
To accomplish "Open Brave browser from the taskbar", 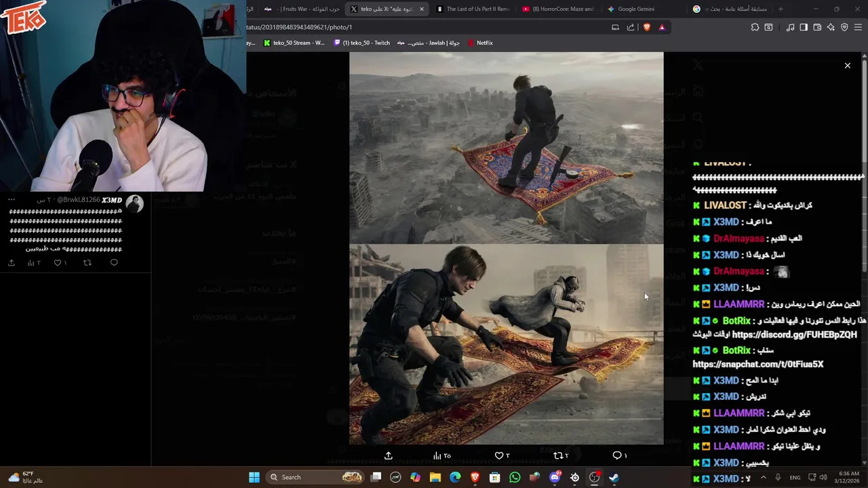I will (475, 477).
